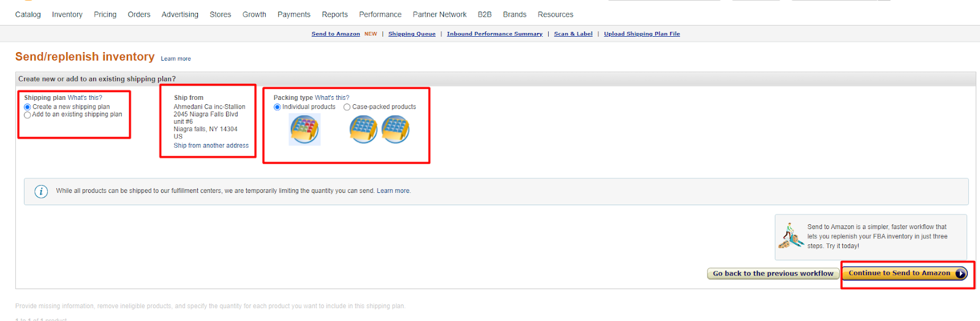The height and width of the screenshot is (321, 980).
Task: Click Ship from another address
Action: [211, 146]
